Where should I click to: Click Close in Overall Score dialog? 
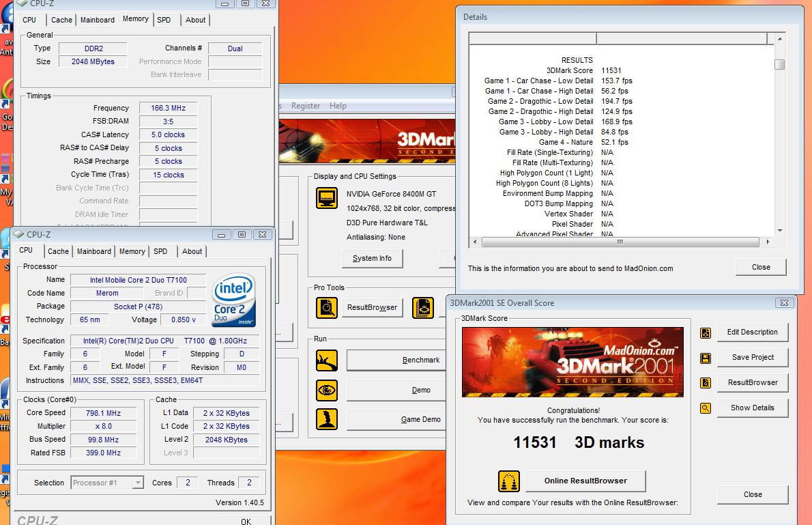click(753, 494)
